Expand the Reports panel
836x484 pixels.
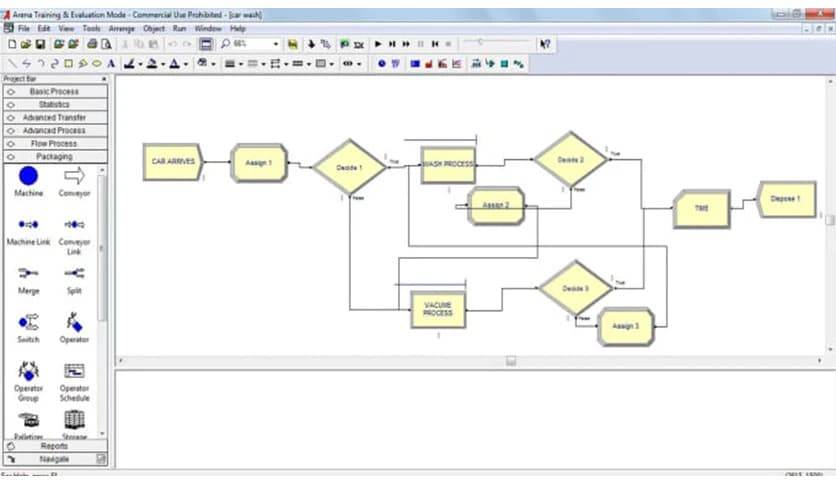click(x=55, y=446)
